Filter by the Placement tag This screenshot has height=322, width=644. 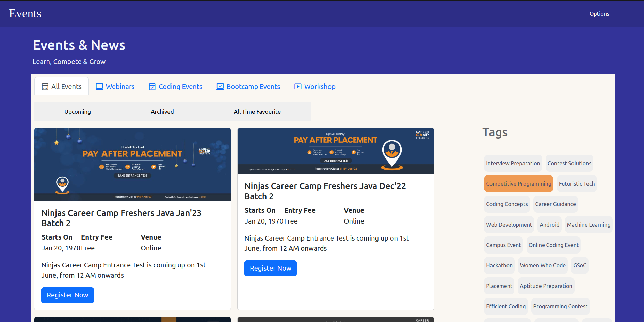499,286
